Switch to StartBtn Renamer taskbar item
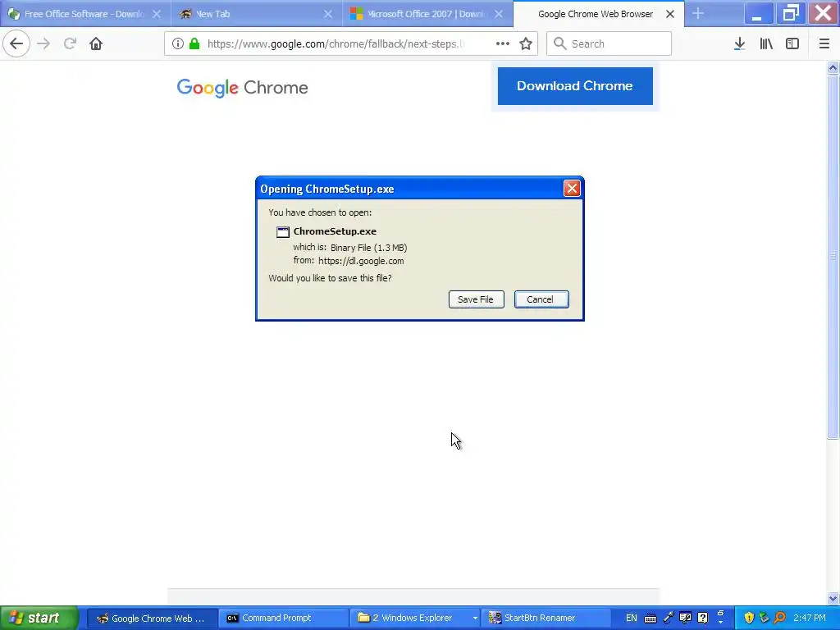840x630 pixels. [x=546, y=619]
